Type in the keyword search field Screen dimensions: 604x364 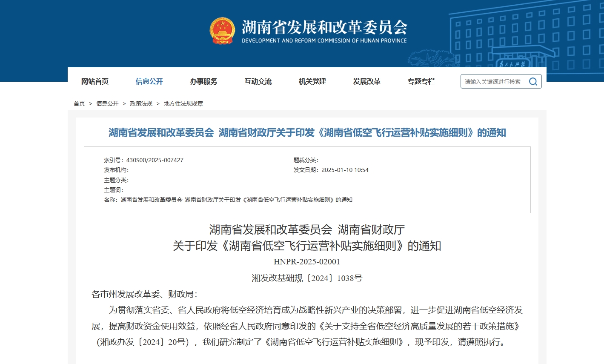(x=493, y=82)
